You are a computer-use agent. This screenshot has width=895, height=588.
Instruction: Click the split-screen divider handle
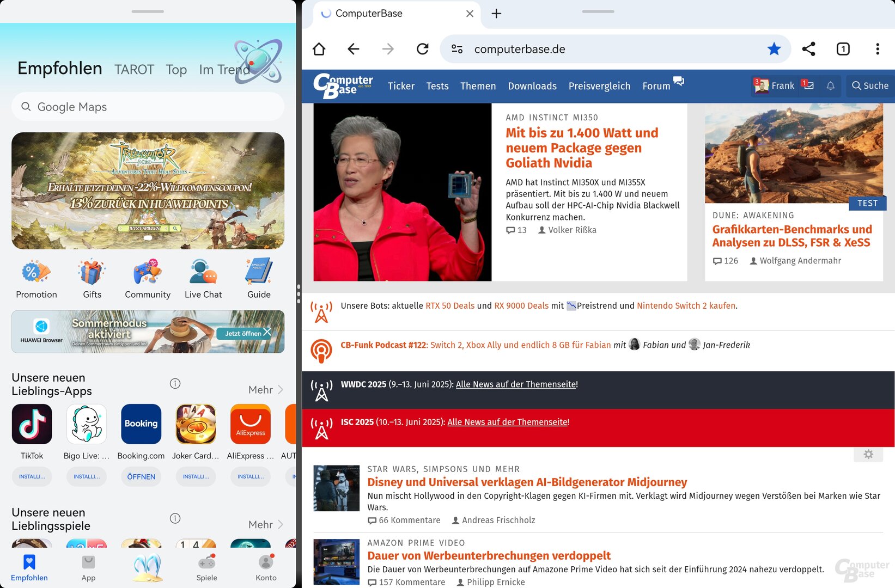click(x=299, y=294)
